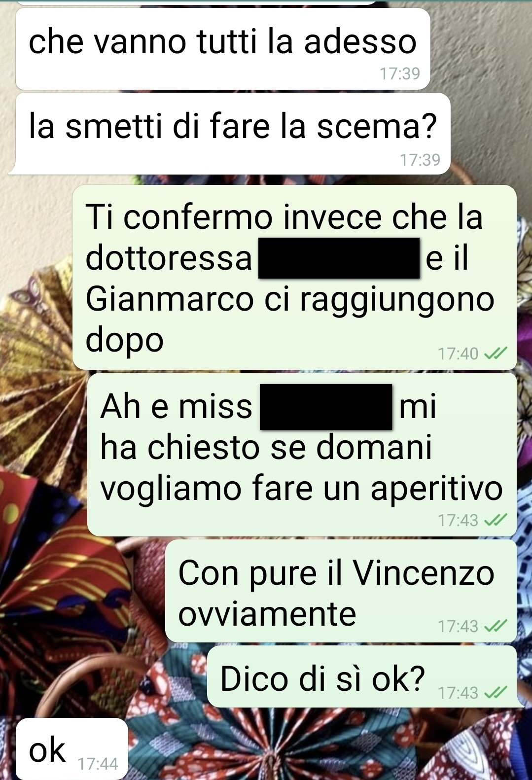
Task: Select the received 'ok' message
Action: point(72,749)
